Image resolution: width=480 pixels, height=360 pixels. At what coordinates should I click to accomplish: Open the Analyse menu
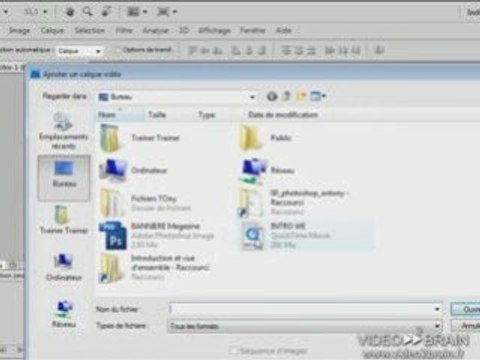156,31
